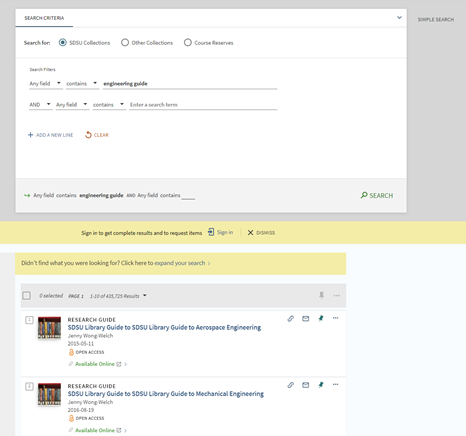Open Mechanical Engineering guide title link
The width and height of the screenshot is (466, 436).
pyautogui.click(x=166, y=394)
